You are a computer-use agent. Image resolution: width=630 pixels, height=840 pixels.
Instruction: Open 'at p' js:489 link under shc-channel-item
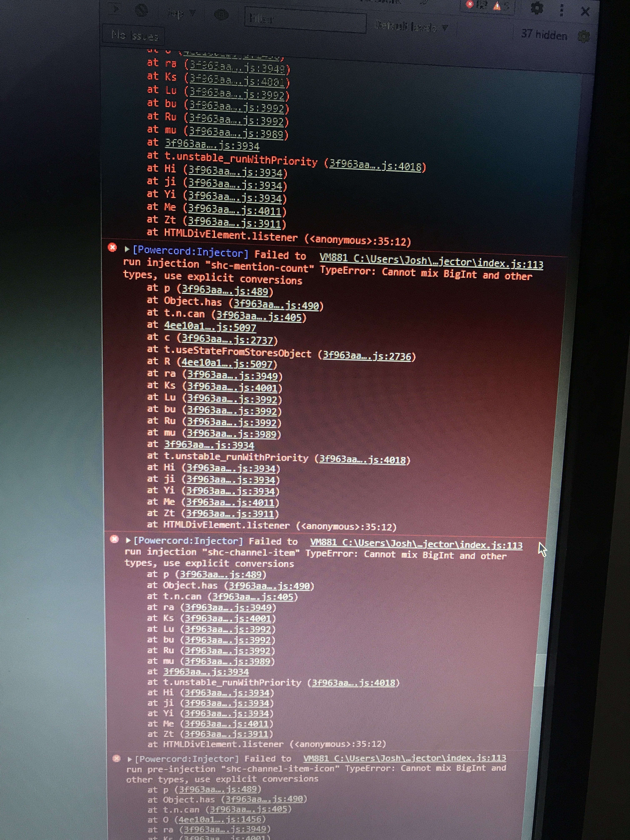(221, 575)
